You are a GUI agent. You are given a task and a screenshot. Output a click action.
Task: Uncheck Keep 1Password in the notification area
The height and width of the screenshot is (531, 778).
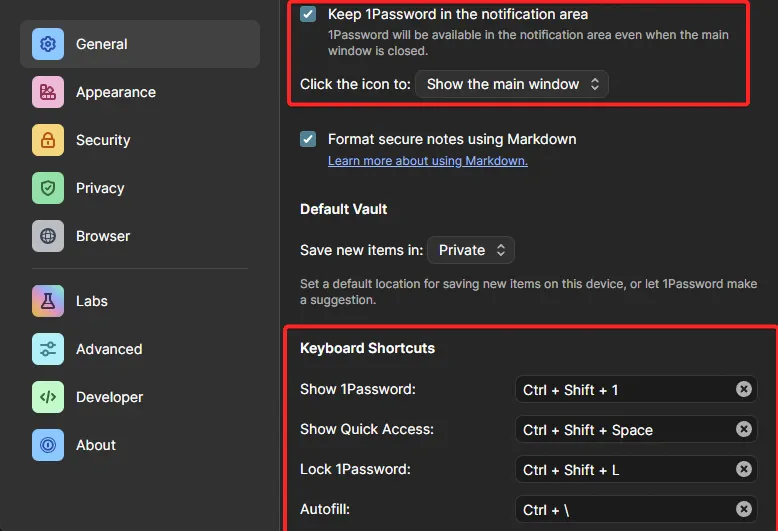(308, 14)
